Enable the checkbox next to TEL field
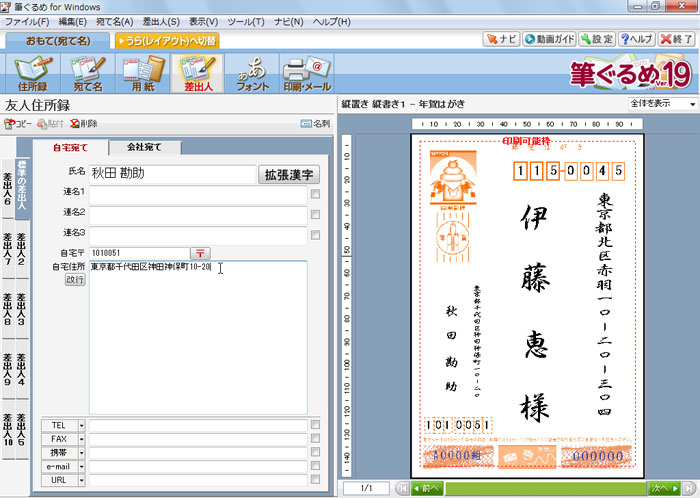 315,425
